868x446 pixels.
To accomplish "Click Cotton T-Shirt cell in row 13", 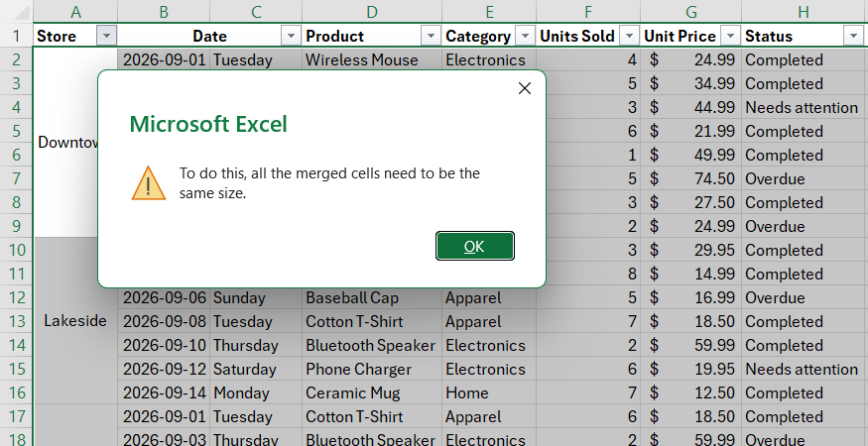I will click(372, 321).
